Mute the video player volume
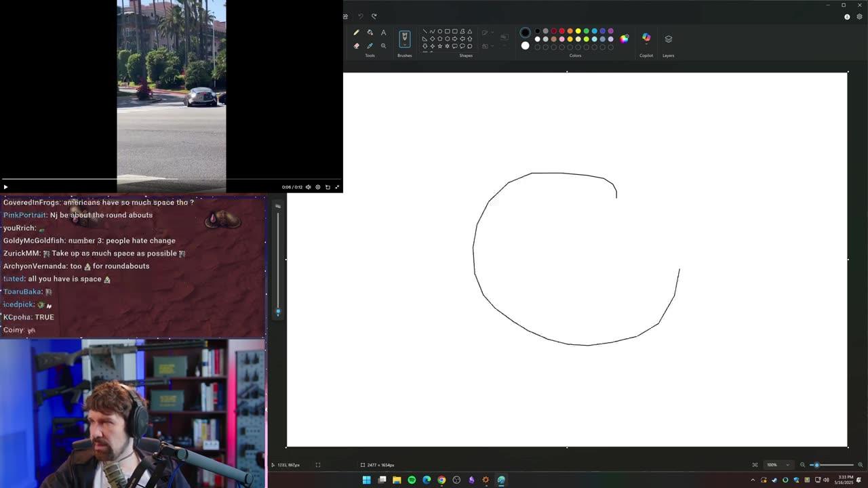The image size is (868, 488). (308, 187)
